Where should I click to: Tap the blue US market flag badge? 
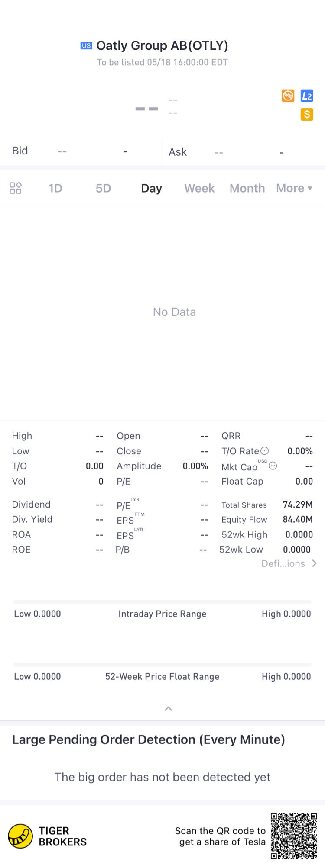(x=86, y=45)
